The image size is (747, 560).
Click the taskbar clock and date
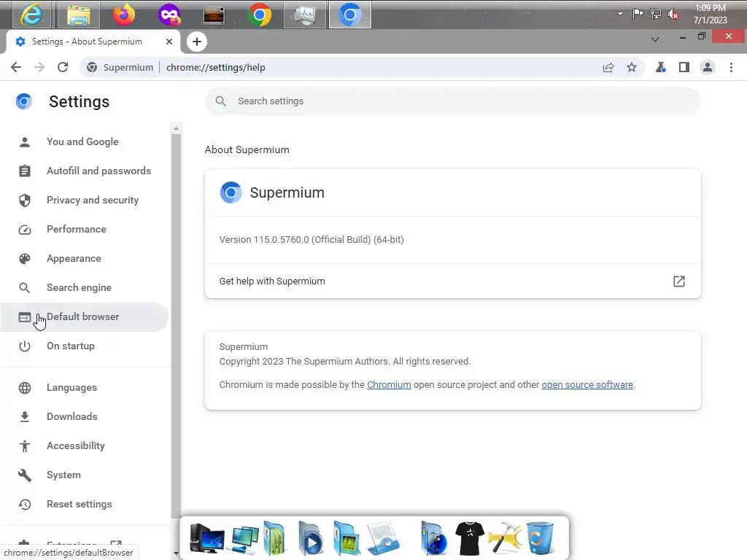[x=711, y=14]
